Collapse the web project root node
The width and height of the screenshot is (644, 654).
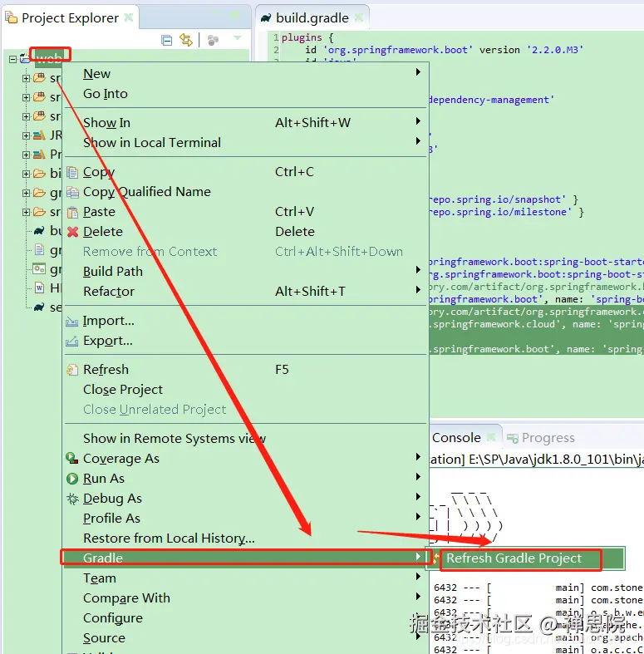pos(12,59)
